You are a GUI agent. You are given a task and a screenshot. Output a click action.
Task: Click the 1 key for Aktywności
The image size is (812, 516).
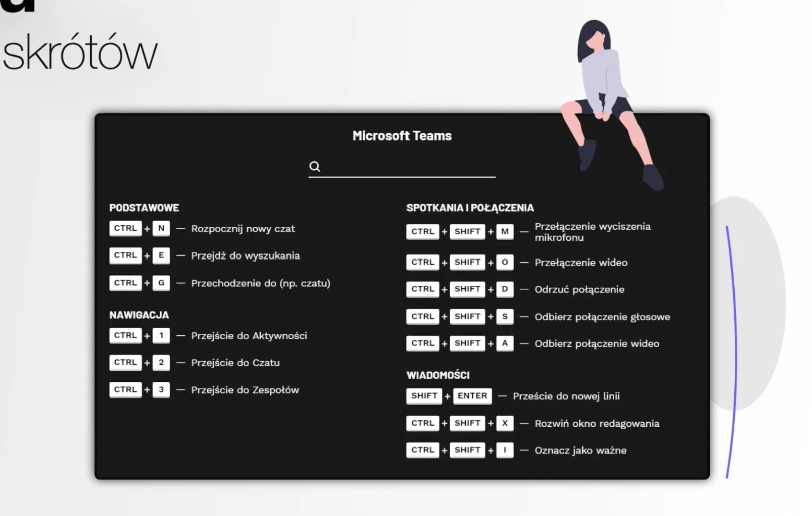(x=161, y=335)
